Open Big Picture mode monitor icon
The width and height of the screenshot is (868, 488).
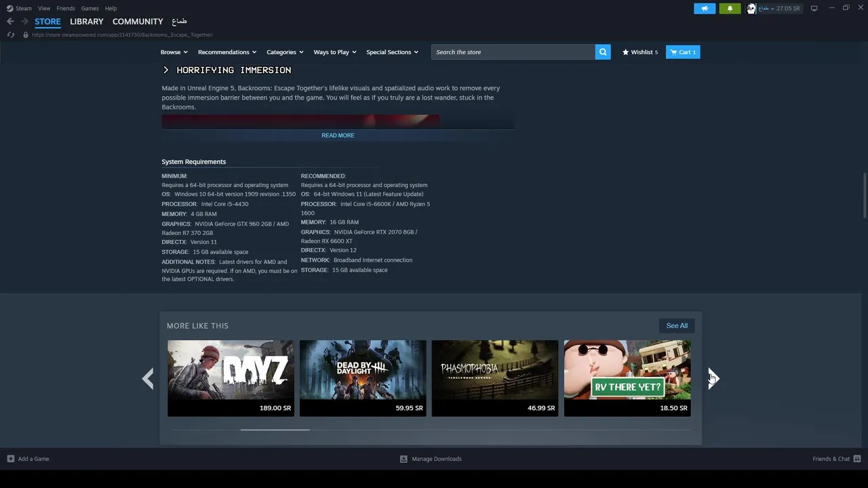point(814,8)
